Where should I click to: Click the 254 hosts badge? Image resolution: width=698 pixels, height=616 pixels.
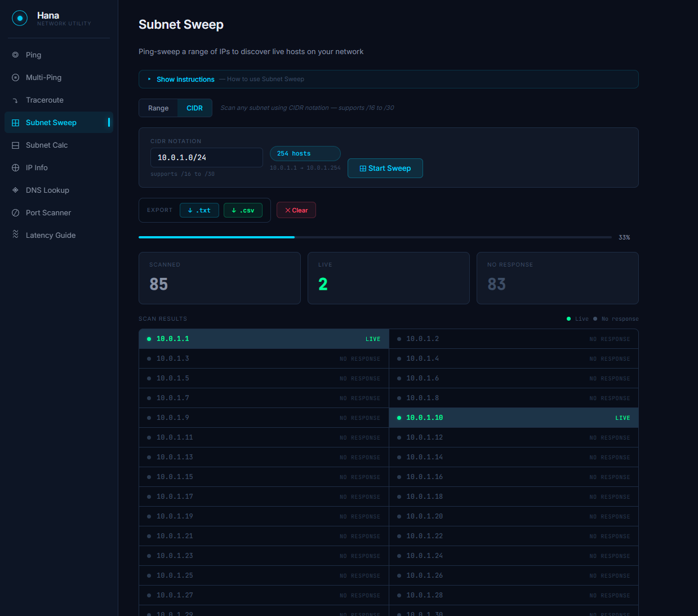305,153
